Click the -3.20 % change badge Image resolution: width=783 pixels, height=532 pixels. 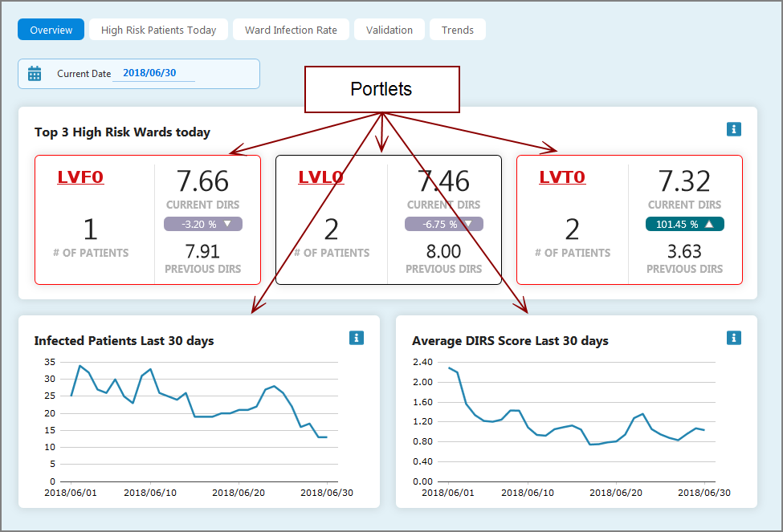202,224
